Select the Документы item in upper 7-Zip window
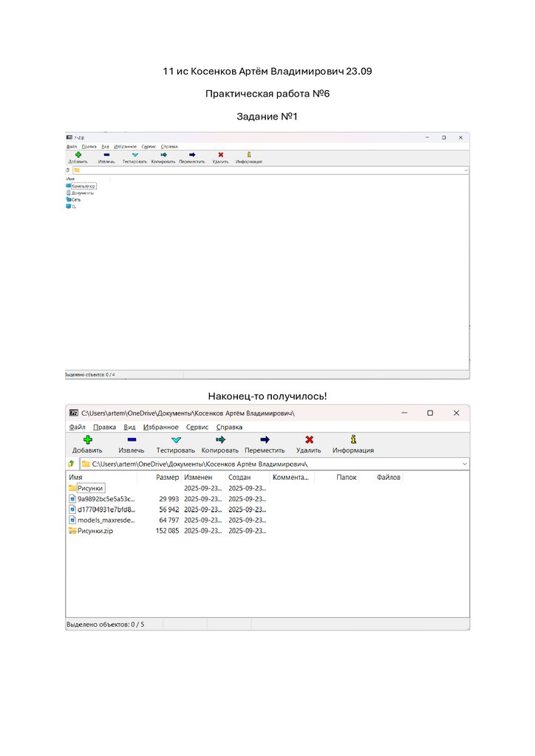The height and width of the screenshot is (756, 535). pyautogui.click(x=80, y=193)
